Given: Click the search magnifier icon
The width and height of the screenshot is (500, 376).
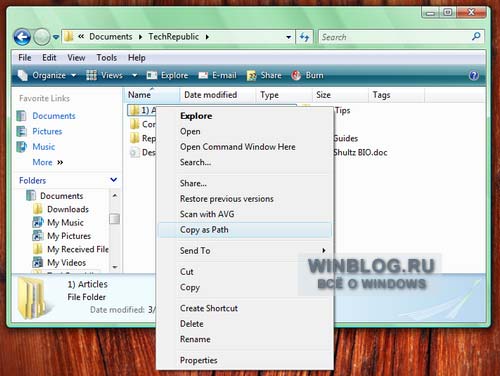Looking at the screenshot, I should (x=476, y=36).
